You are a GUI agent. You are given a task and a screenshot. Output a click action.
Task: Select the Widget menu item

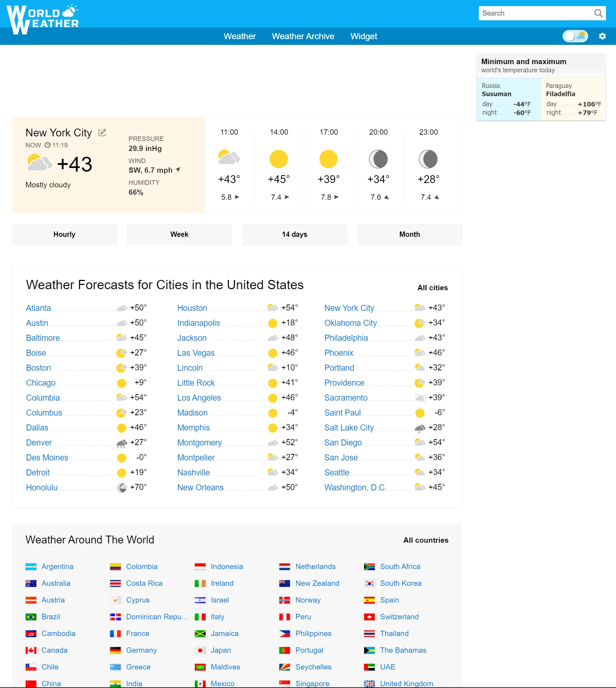363,36
